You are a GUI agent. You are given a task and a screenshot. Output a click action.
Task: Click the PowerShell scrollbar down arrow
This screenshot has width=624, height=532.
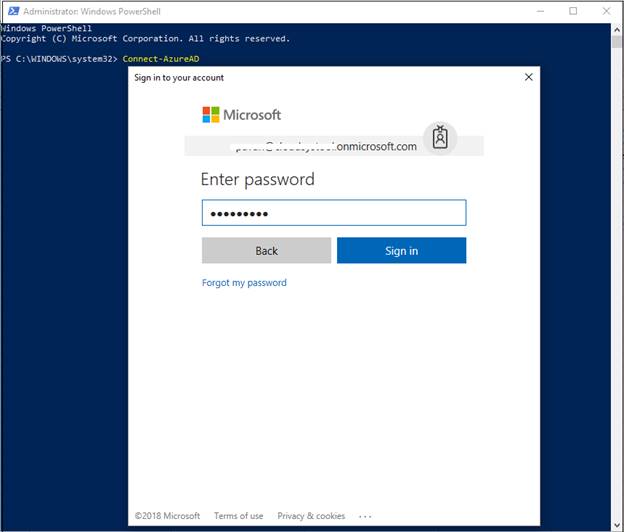coord(617,525)
